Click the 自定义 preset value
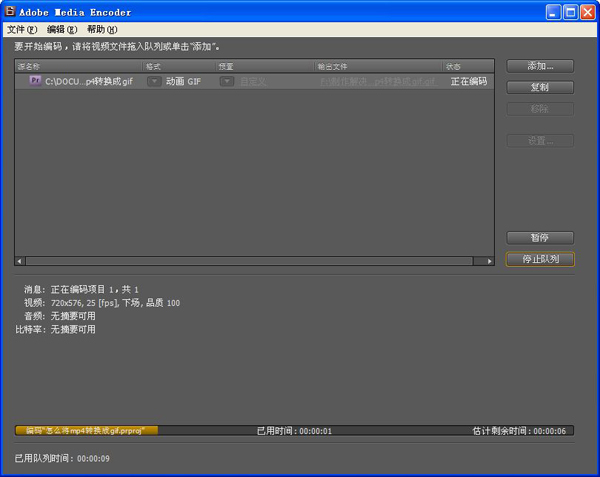 tap(253, 81)
